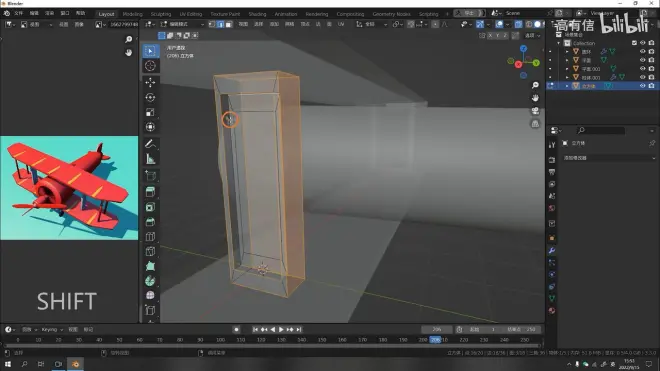Hide first object under Collection
This screenshot has width=660, height=371.
coord(643,52)
